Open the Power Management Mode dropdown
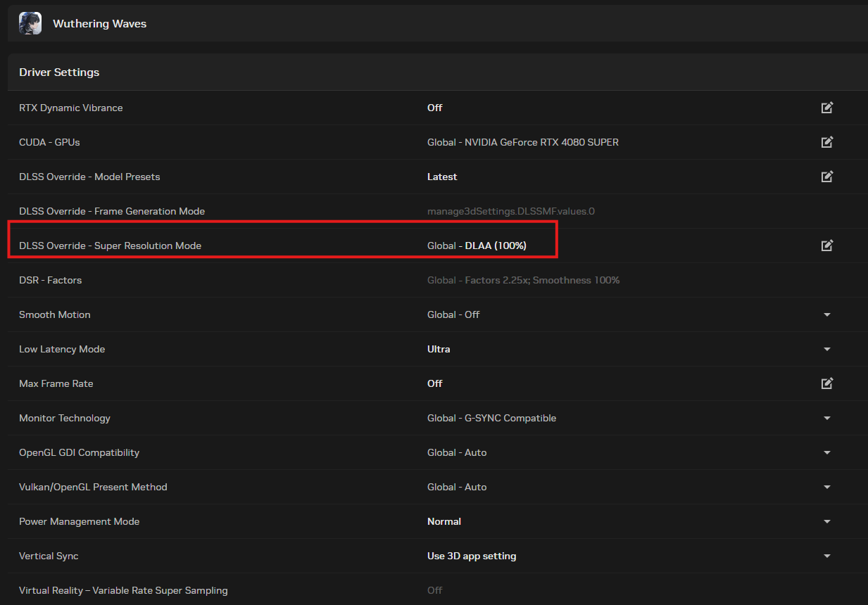868x605 pixels. click(827, 521)
